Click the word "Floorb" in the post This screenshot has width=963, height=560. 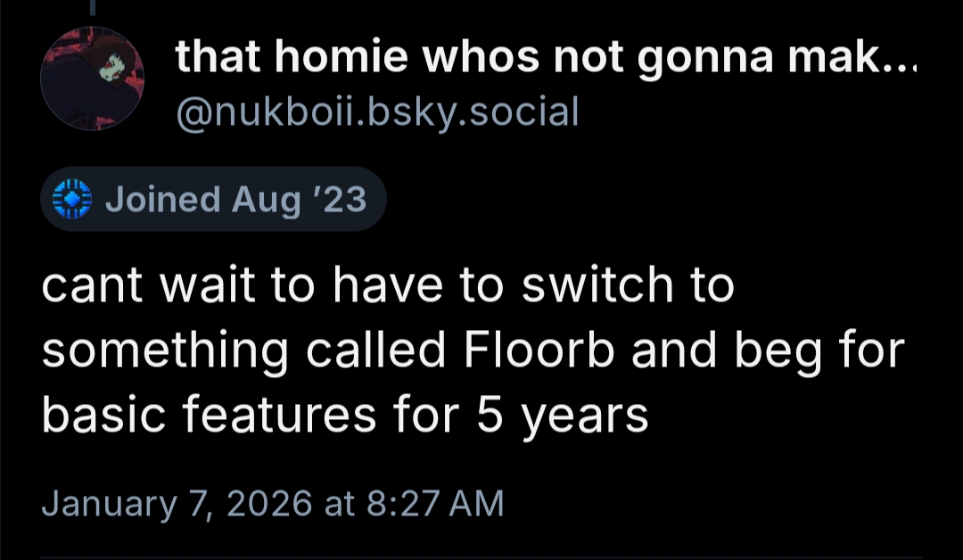(540, 350)
